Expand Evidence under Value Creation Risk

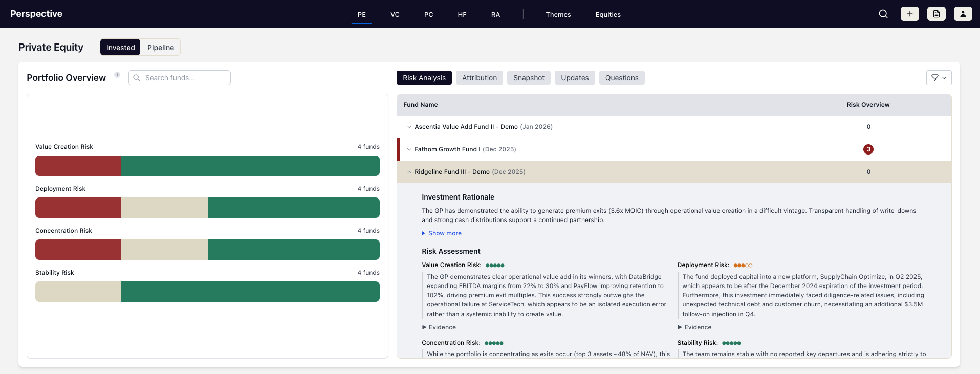(439, 327)
